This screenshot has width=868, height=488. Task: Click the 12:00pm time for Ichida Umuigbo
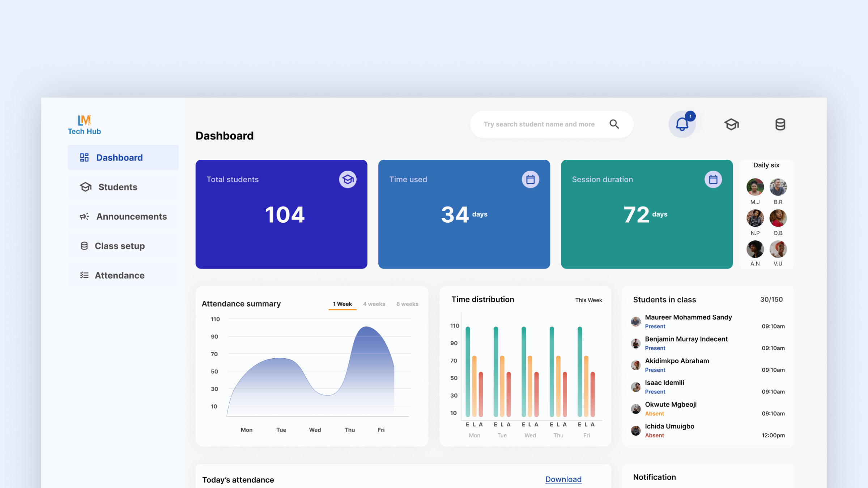click(773, 435)
